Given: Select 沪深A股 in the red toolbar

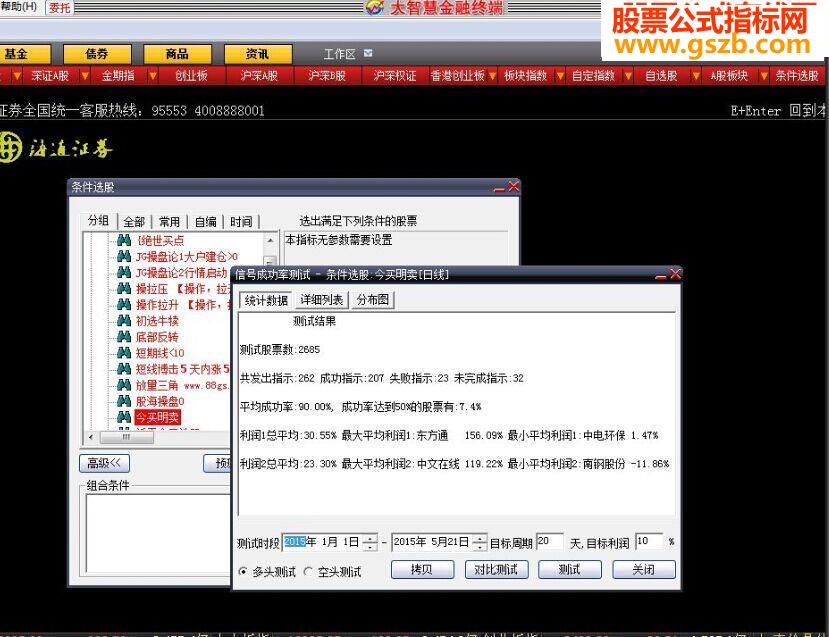Looking at the screenshot, I should pyautogui.click(x=259, y=76).
